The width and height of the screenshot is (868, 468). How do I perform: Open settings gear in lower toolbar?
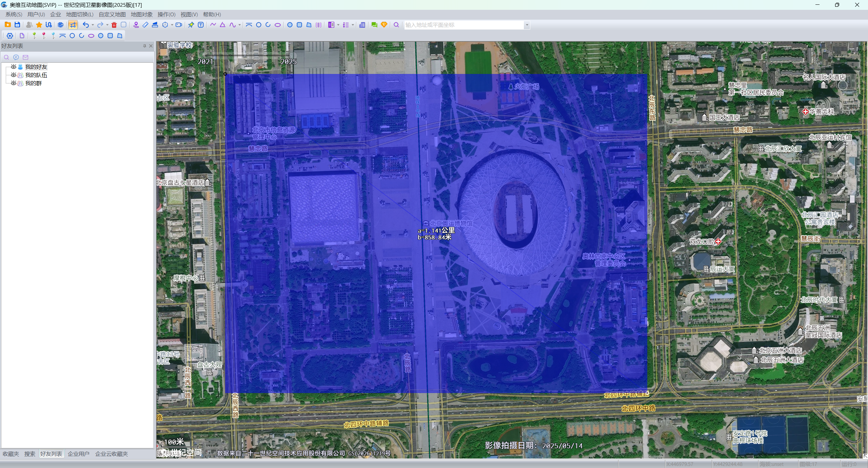coord(10,36)
